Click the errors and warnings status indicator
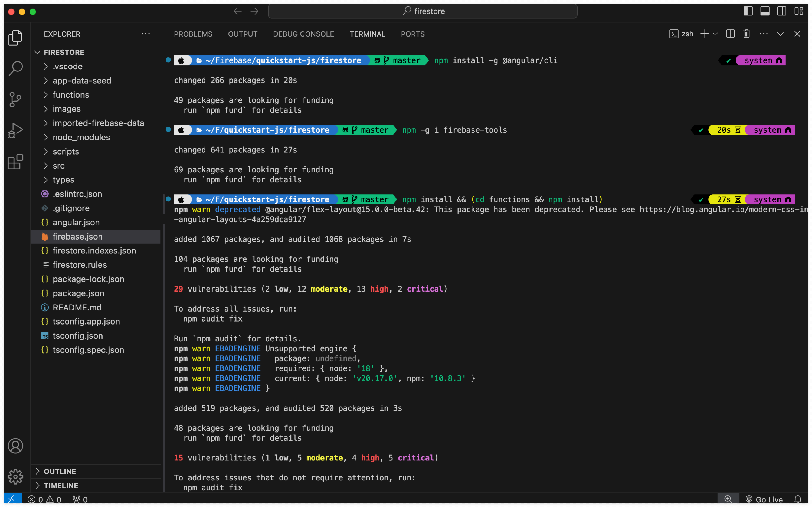 click(44, 499)
